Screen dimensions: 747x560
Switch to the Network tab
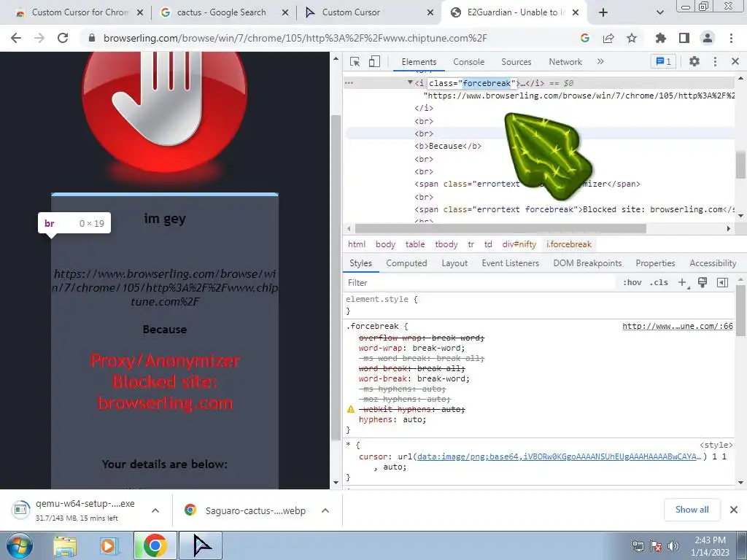pos(565,62)
